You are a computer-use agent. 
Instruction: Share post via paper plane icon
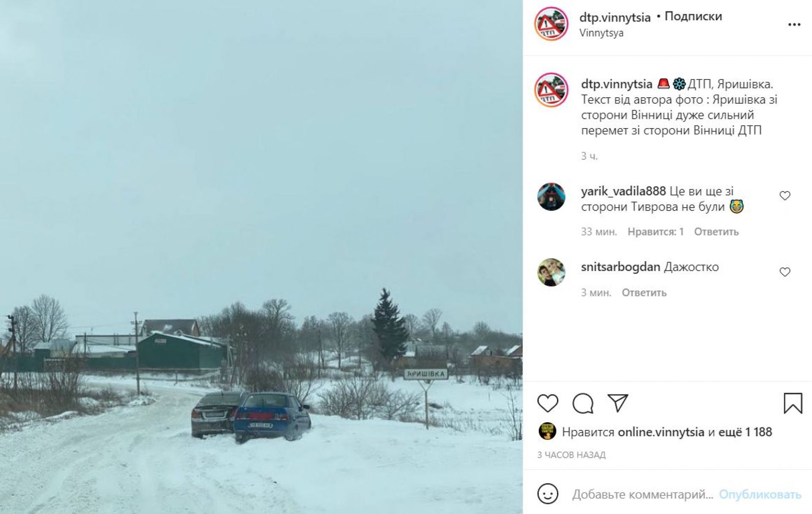[618, 403]
